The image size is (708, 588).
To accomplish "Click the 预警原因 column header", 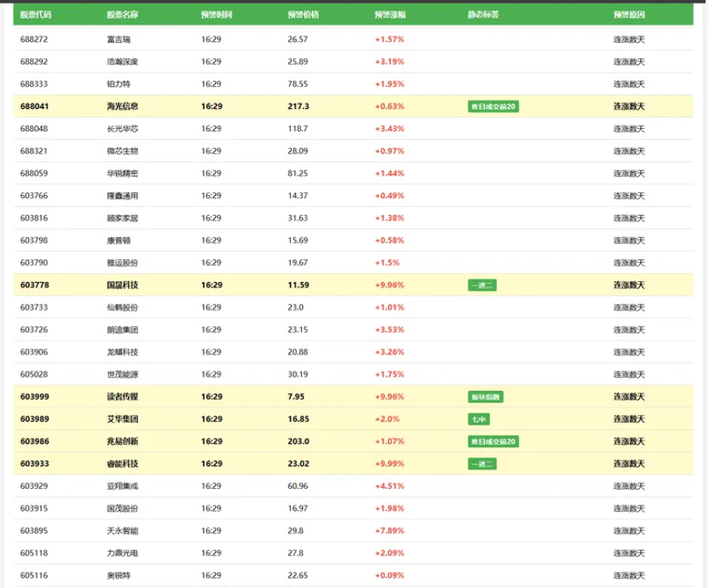I will 628,14.
